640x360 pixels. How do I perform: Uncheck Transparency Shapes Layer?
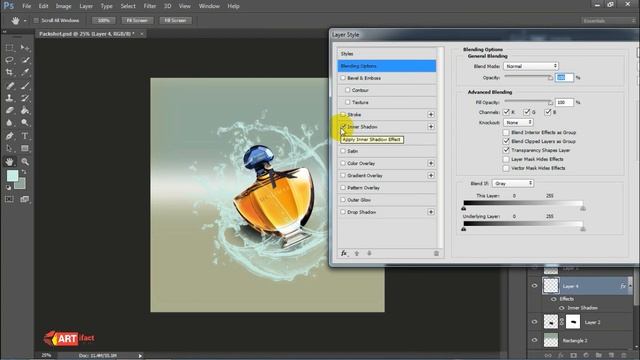pos(506,150)
